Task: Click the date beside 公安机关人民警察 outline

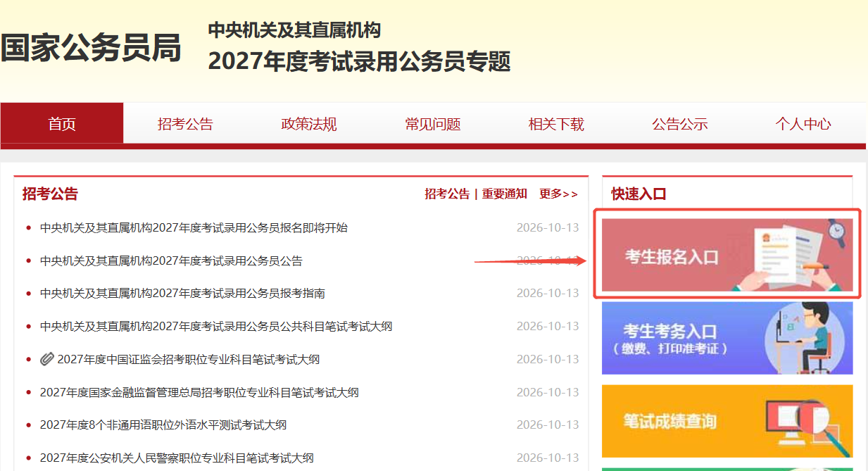Action: point(548,458)
